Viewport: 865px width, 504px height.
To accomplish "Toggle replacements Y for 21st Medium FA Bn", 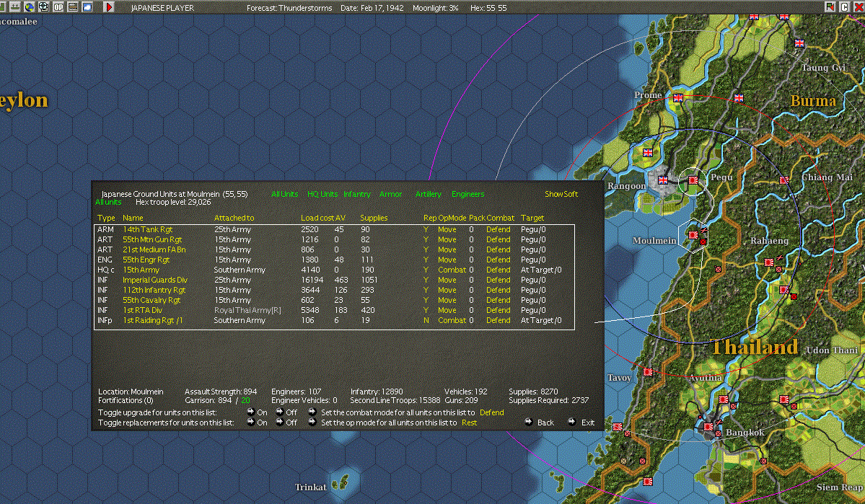I will coord(426,249).
